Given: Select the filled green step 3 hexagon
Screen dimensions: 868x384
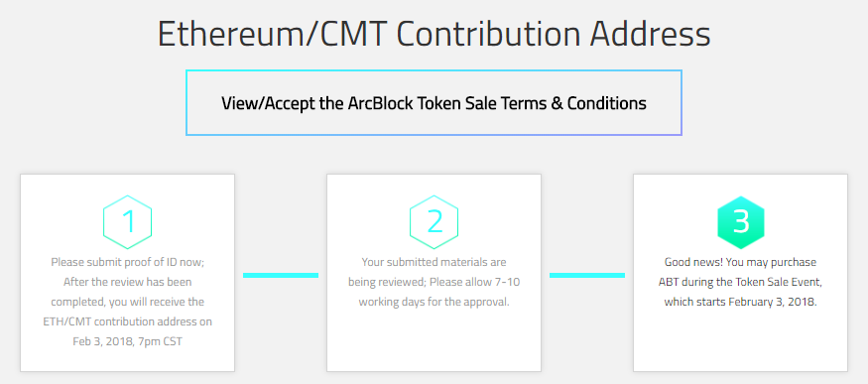Looking at the screenshot, I should click(741, 222).
